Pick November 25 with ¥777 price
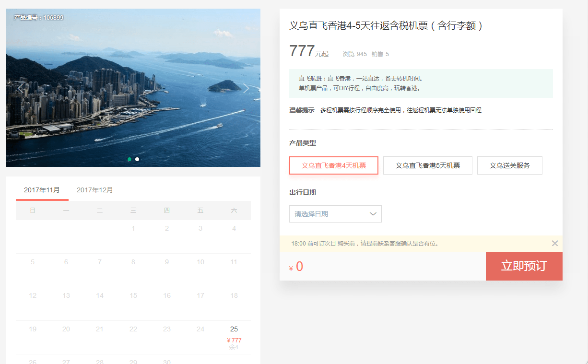This screenshot has height=364, width=588. [234, 337]
